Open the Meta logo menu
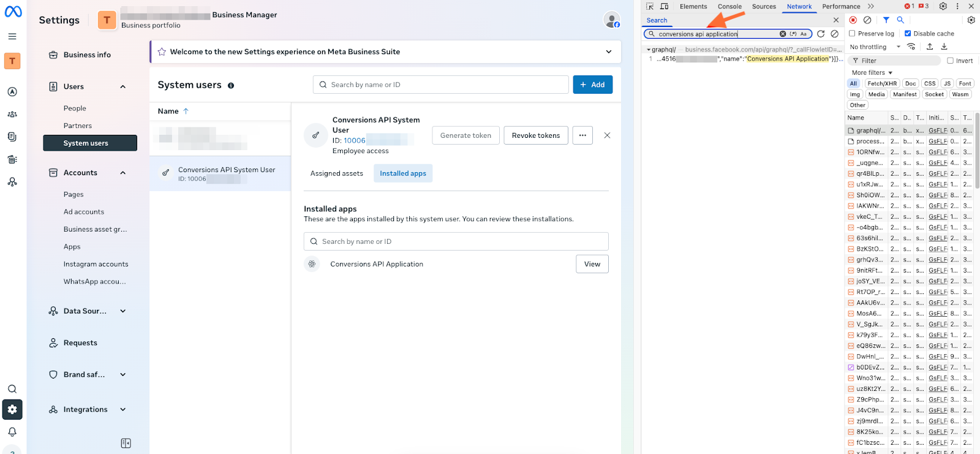The width and height of the screenshot is (980, 454). (13, 12)
